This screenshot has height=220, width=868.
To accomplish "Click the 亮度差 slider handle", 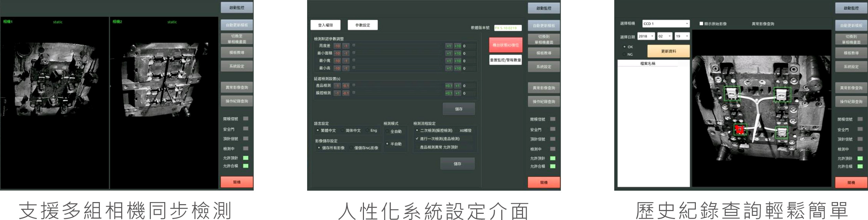I will (x=354, y=46).
